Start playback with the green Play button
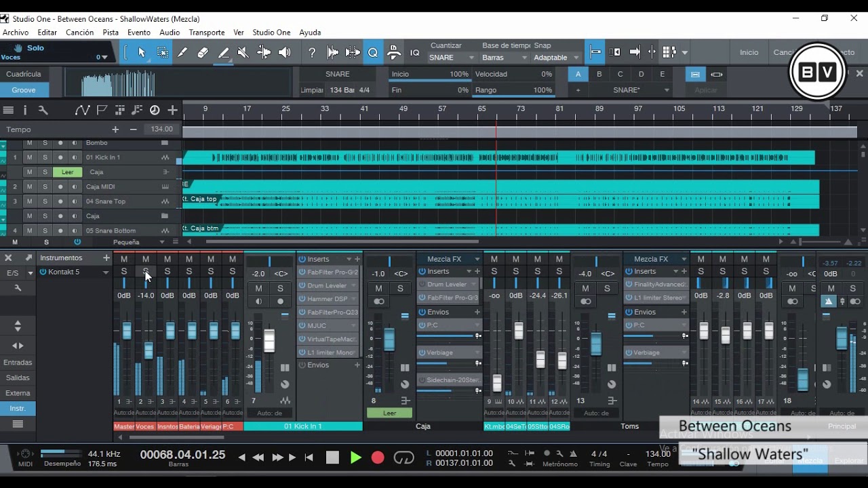Image resolution: width=868 pixels, height=488 pixels. point(355,457)
